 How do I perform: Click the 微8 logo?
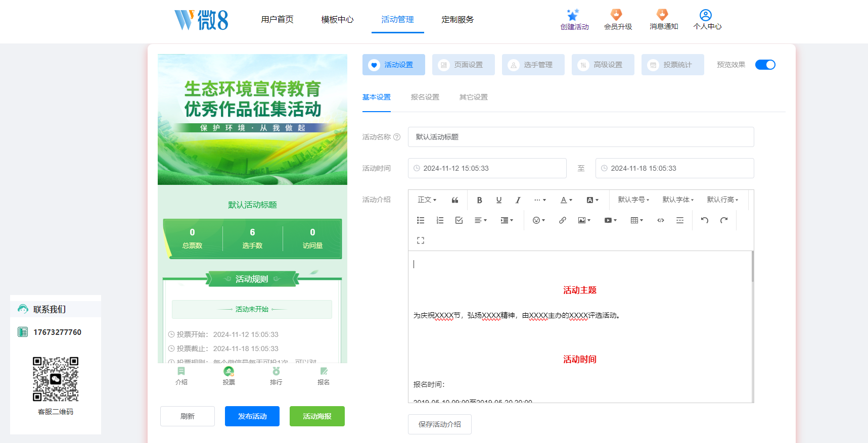click(201, 20)
